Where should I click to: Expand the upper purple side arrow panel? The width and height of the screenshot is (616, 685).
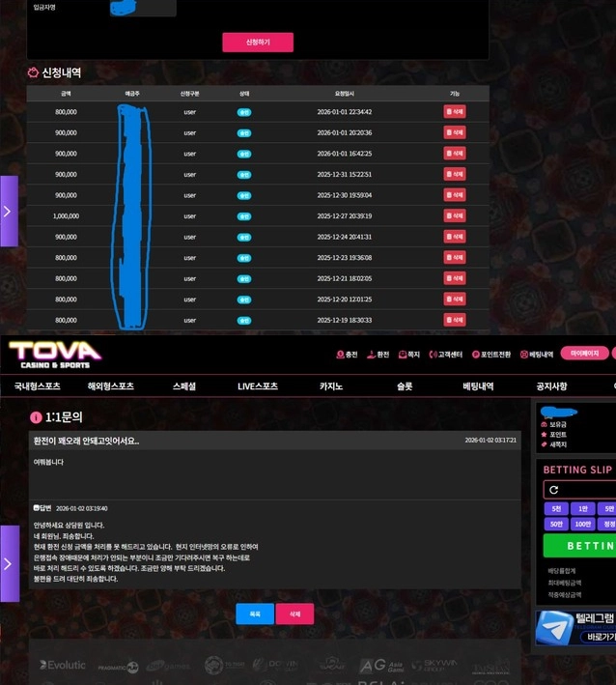tap(8, 211)
